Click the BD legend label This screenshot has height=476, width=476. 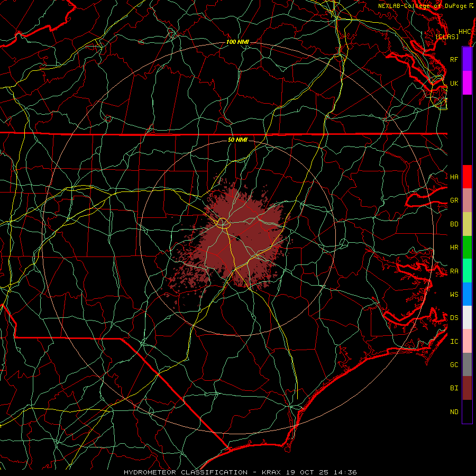(454, 224)
